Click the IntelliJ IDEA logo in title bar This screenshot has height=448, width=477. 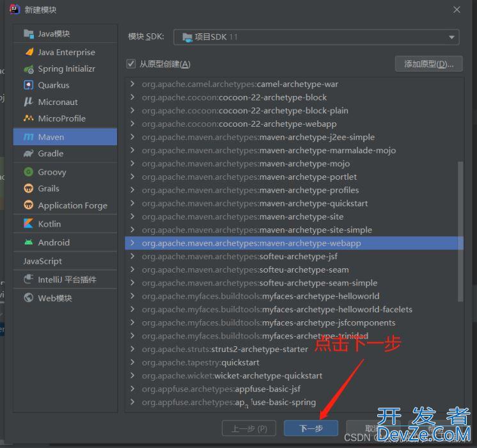(14, 10)
